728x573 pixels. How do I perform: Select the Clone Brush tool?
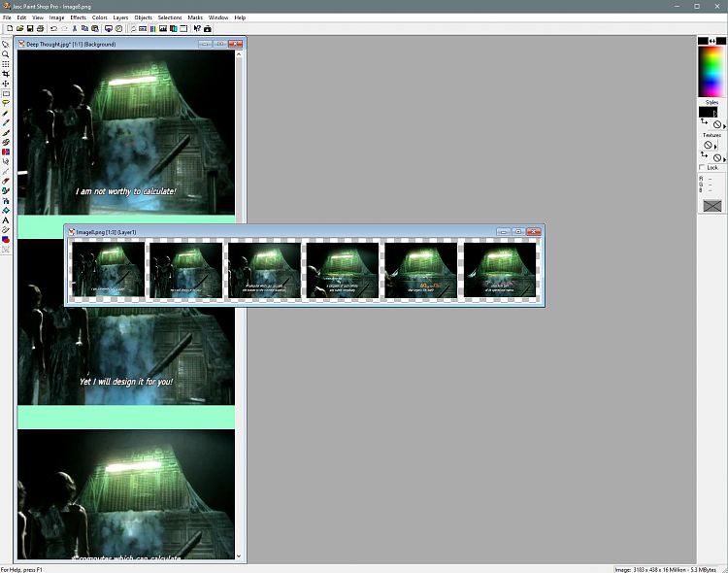coord(6,142)
